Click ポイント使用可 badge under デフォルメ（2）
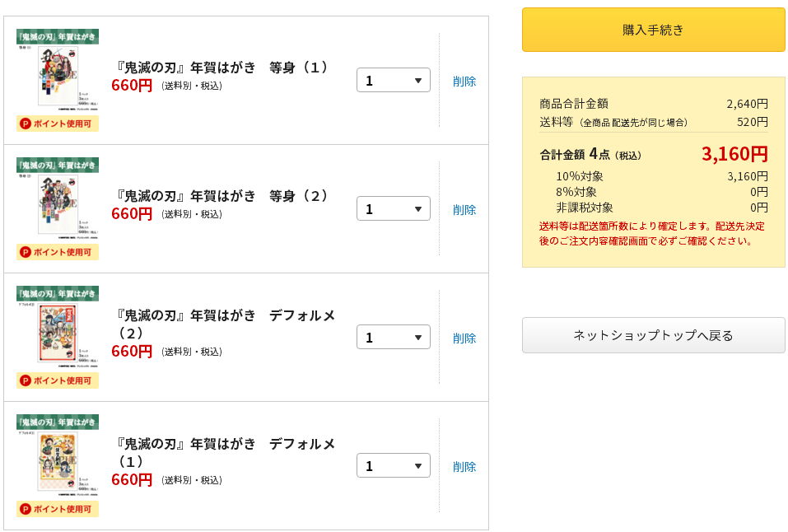 58,380
